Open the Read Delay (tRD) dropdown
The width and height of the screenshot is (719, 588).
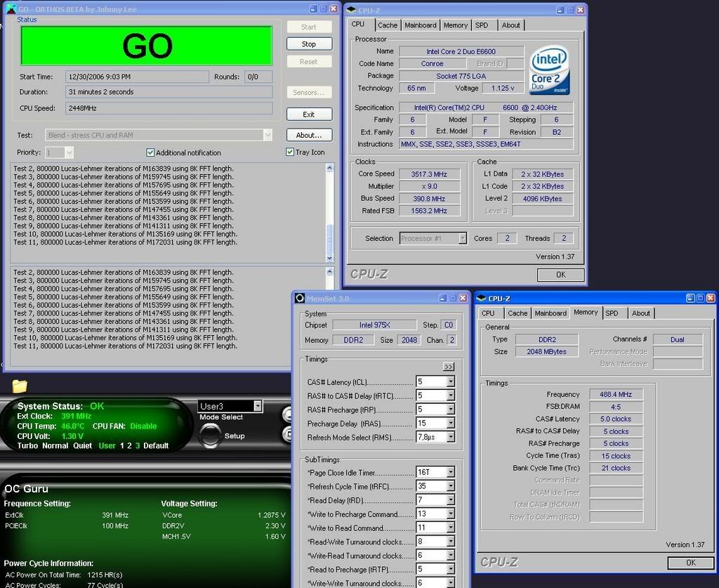point(451,499)
